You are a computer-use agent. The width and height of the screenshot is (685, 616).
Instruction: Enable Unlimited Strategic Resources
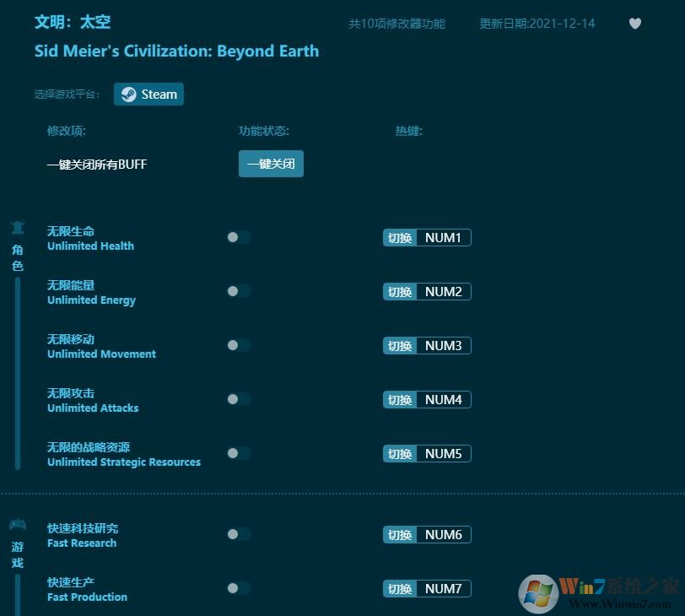(x=237, y=453)
